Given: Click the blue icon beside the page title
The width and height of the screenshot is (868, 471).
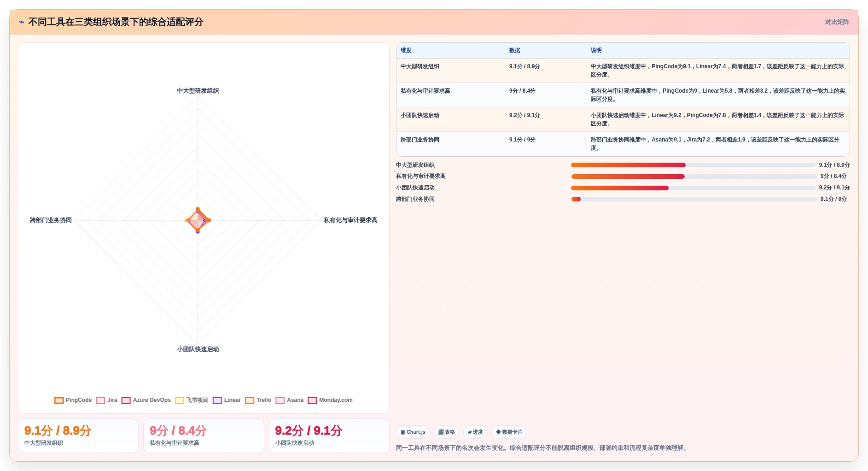Looking at the screenshot, I should [22, 22].
